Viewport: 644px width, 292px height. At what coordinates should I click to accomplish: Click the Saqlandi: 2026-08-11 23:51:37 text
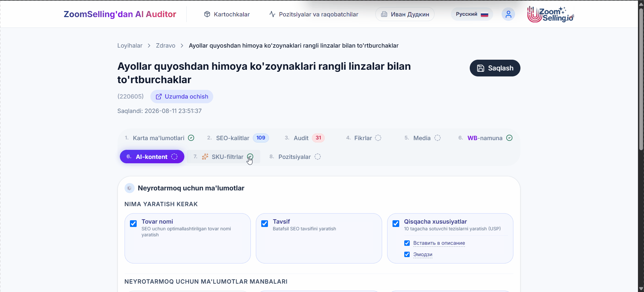tap(159, 111)
